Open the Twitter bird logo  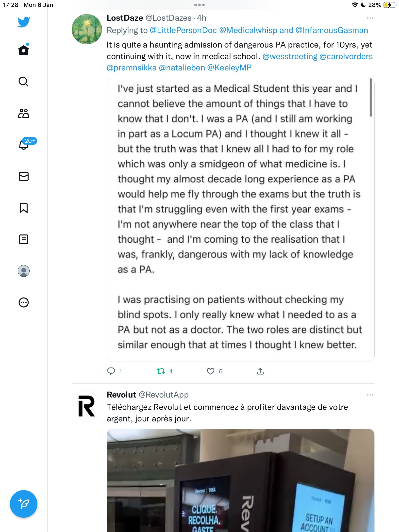[24, 22]
